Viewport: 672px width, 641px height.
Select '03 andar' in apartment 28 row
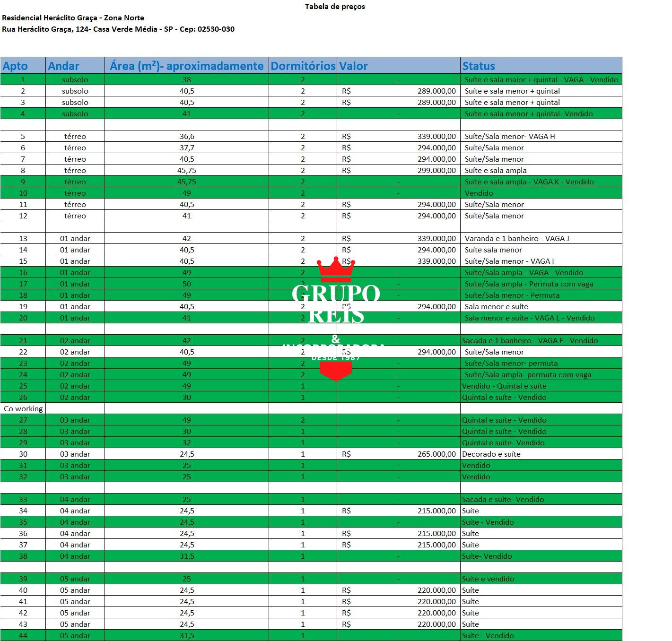(x=75, y=432)
